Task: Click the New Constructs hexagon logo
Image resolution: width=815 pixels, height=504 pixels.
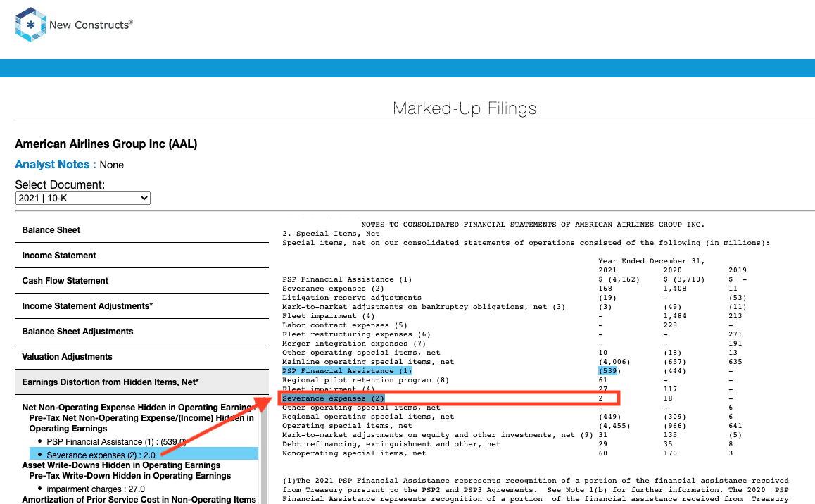Action: (x=31, y=25)
